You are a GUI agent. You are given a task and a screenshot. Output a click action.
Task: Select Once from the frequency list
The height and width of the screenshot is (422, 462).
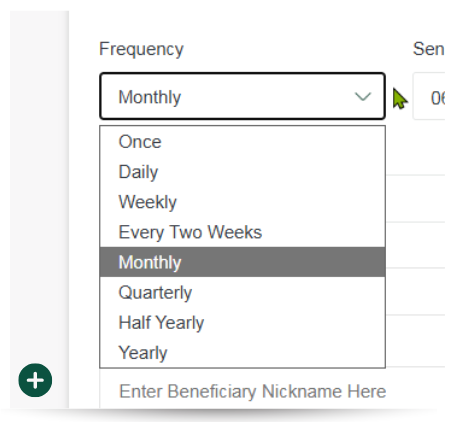pyautogui.click(x=242, y=142)
